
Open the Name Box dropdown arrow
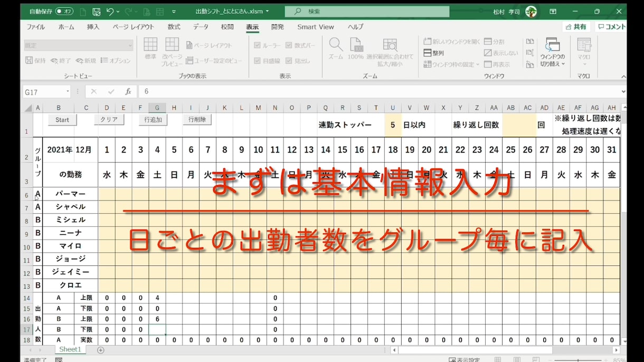click(68, 91)
